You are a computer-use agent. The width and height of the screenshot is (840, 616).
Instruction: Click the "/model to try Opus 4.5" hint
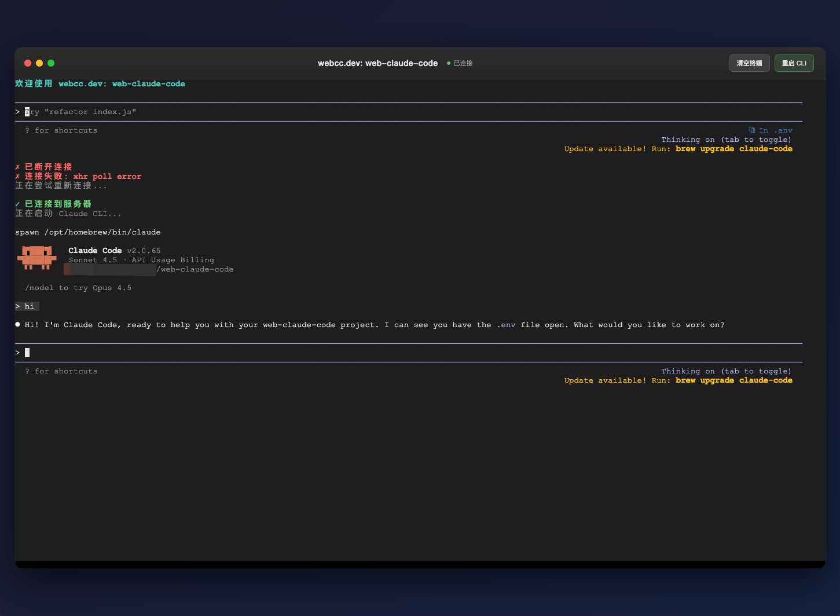tap(78, 288)
